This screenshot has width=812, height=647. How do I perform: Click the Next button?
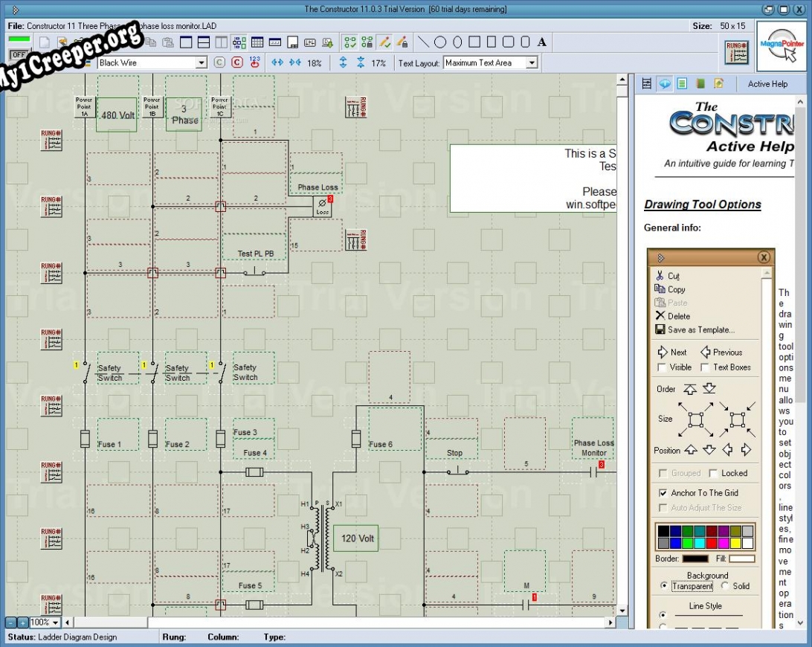(x=672, y=353)
